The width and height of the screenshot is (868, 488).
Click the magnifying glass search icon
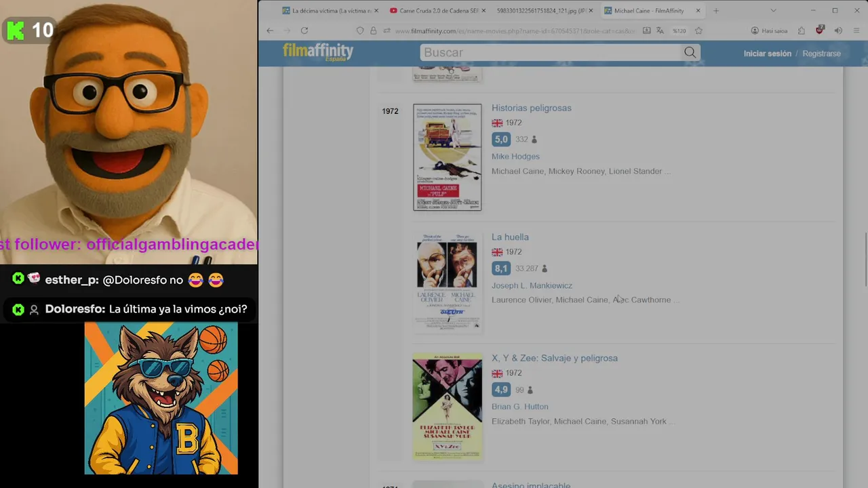tap(690, 52)
